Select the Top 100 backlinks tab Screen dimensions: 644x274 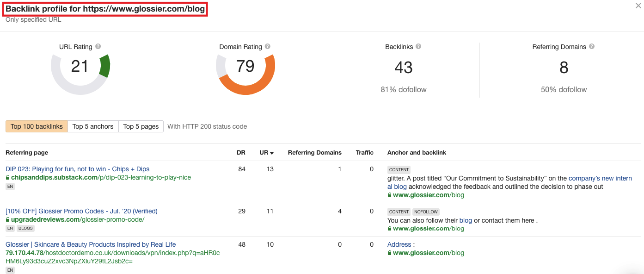pyautogui.click(x=37, y=126)
